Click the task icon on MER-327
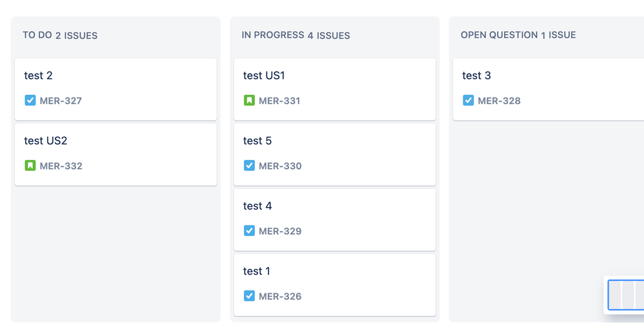This screenshot has height=323, width=644. (x=30, y=101)
